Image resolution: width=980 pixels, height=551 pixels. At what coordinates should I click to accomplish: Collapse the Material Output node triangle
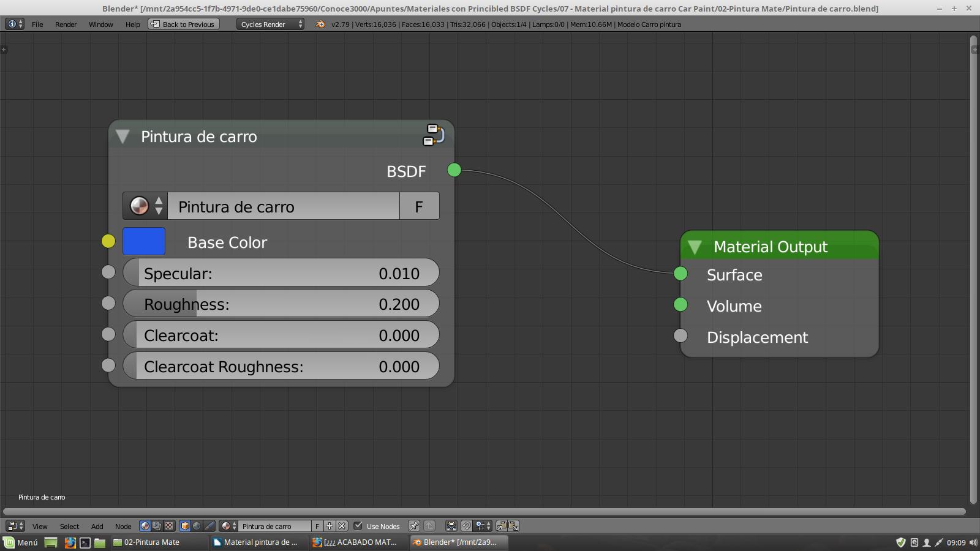pos(695,247)
